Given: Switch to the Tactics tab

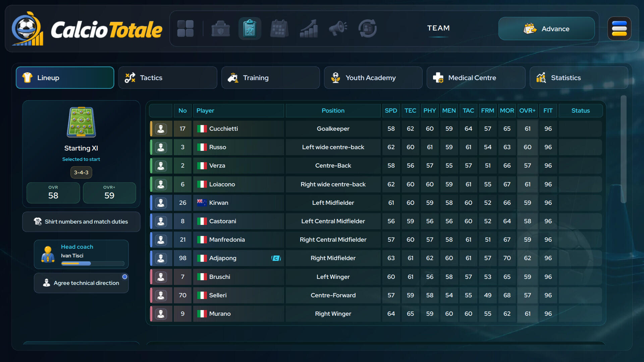Looking at the screenshot, I should pyautogui.click(x=168, y=78).
